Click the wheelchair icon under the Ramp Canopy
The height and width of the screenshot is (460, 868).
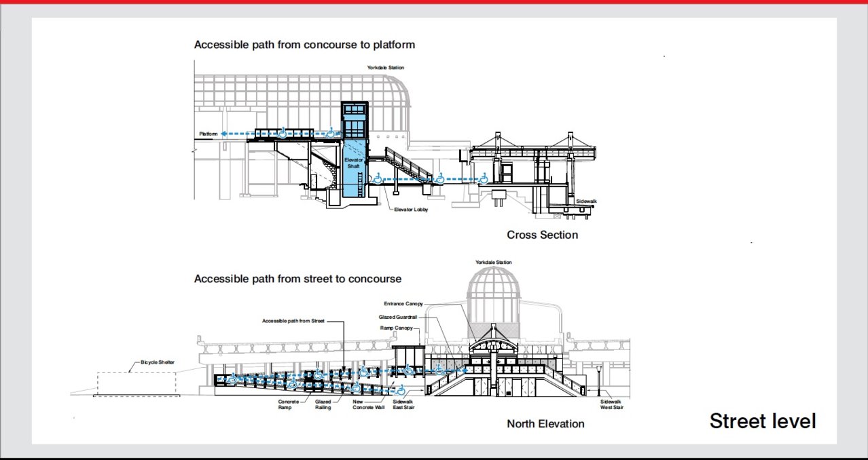(409, 371)
